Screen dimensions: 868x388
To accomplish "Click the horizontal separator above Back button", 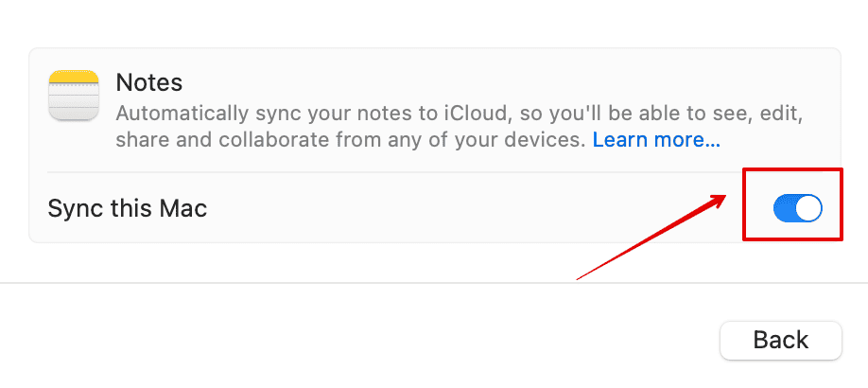I will click(434, 282).
